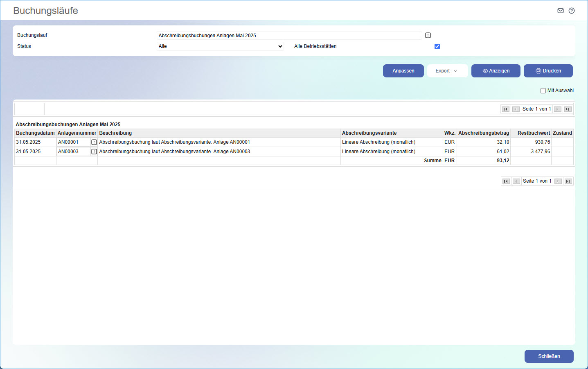The width and height of the screenshot is (588, 369).
Task: Open the help question mark icon
Action: [572, 11]
